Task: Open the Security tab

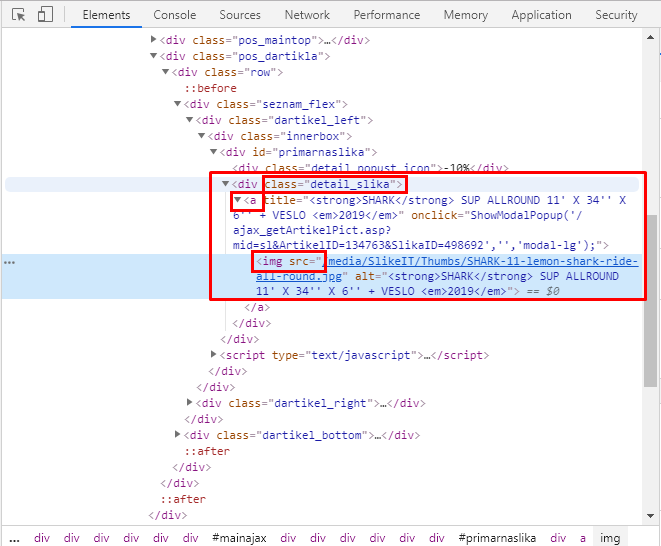Action: pos(616,15)
